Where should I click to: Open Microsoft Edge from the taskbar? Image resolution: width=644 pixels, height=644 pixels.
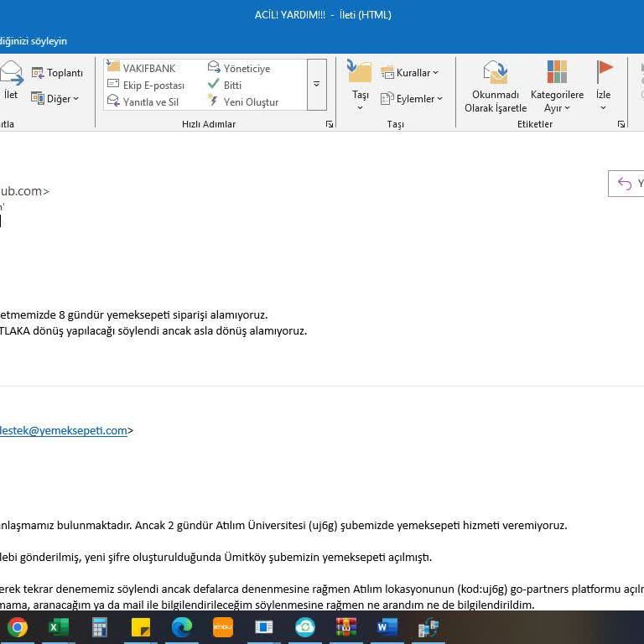(x=181, y=627)
